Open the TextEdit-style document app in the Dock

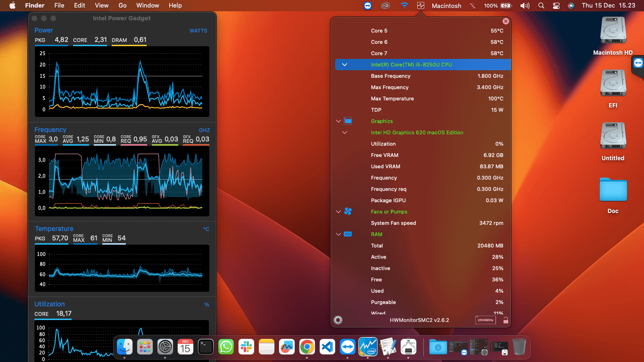point(388,347)
